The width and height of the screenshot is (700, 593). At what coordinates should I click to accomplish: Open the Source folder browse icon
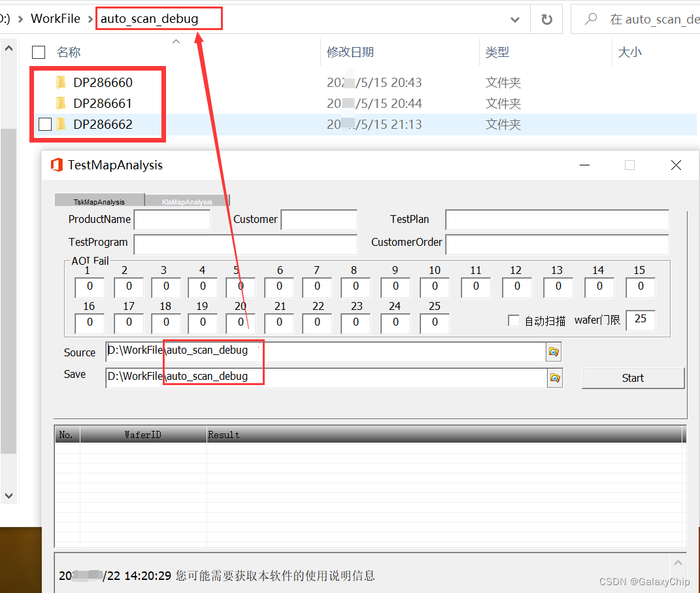(x=554, y=351)
